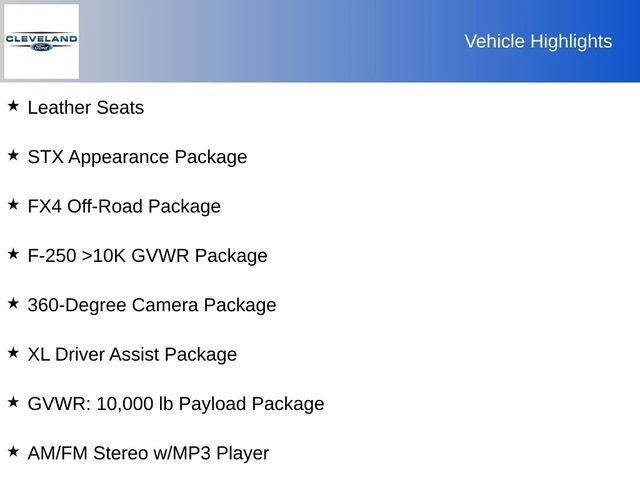Screen dimensions: 640x480
Task: Click the Cleveland Ford dealership logo
Action: 41,41
